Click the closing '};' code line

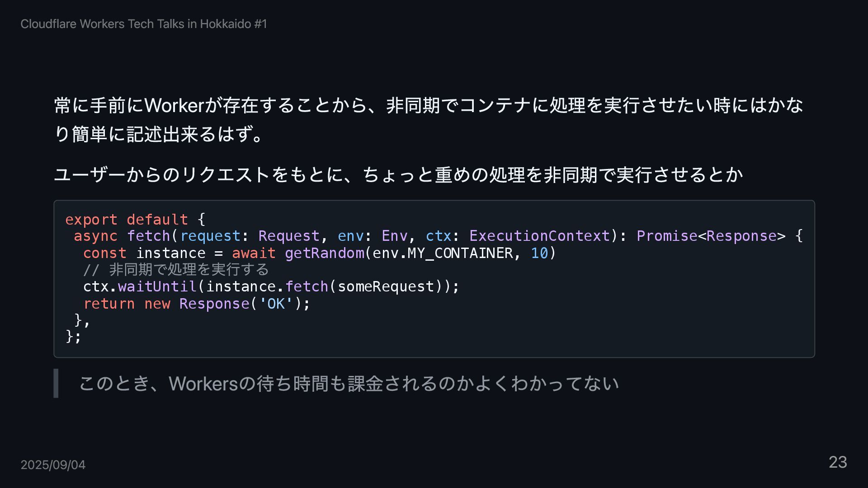click(x=73, y=336)
